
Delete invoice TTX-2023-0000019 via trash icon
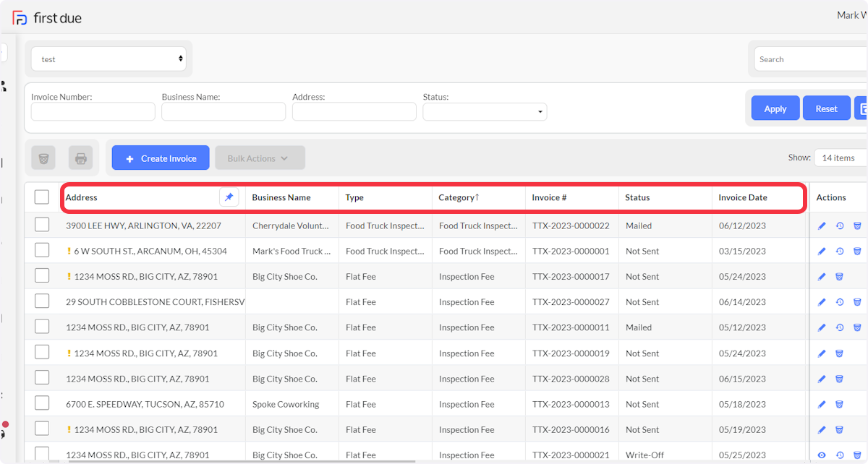pyautogui.click(x=840, y=353)
